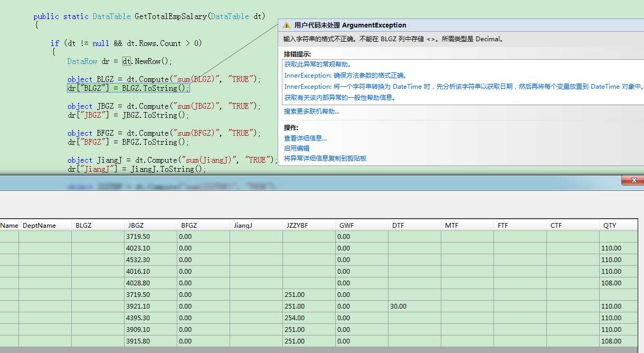Click the if (dt != null ...) condition line
The width and height of the screenshot is (644, 353).
pyautogui.click(x=126, y=43)
